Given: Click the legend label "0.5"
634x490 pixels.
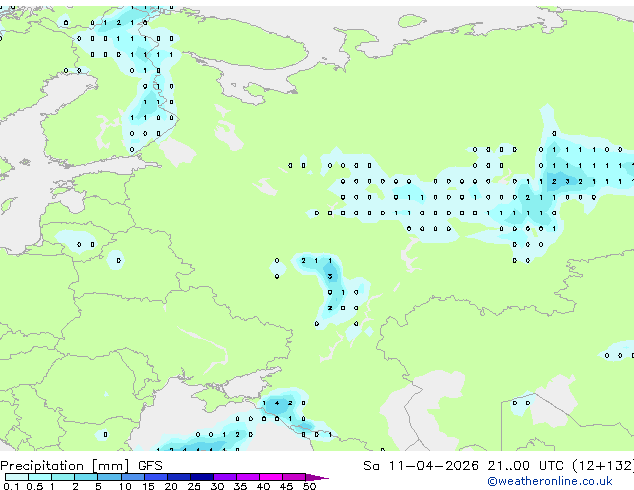Looking at the screenshot, I should [x=35, y=486].
